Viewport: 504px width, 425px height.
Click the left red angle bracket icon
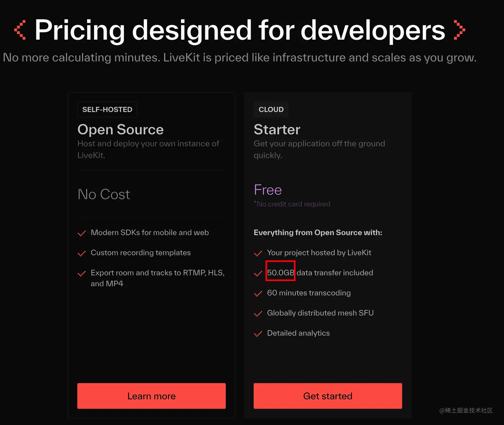(x=20, y=30)
